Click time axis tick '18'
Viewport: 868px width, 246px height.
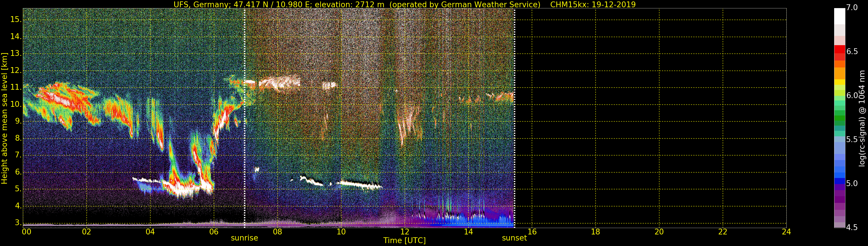[x=595, y=232]
